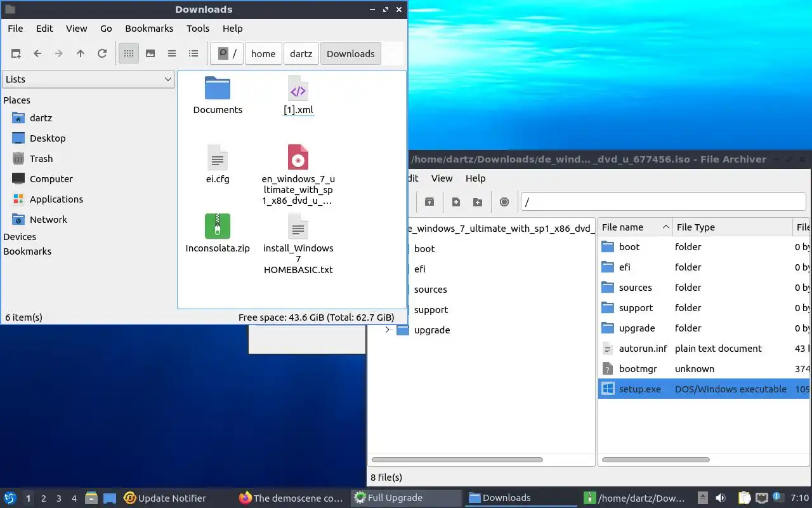Click the 'Downloads' path button
Viewport: 812px width, 508px height.
[x=351, y=54]
